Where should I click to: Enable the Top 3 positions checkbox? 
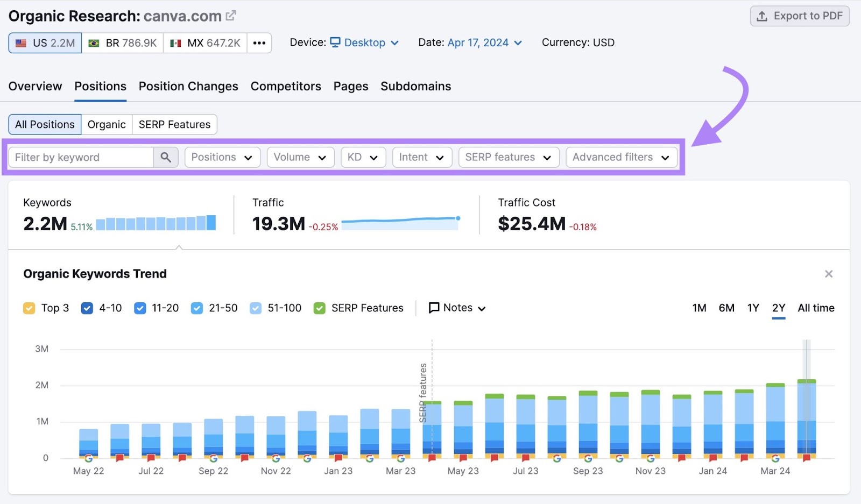(29, 308)
